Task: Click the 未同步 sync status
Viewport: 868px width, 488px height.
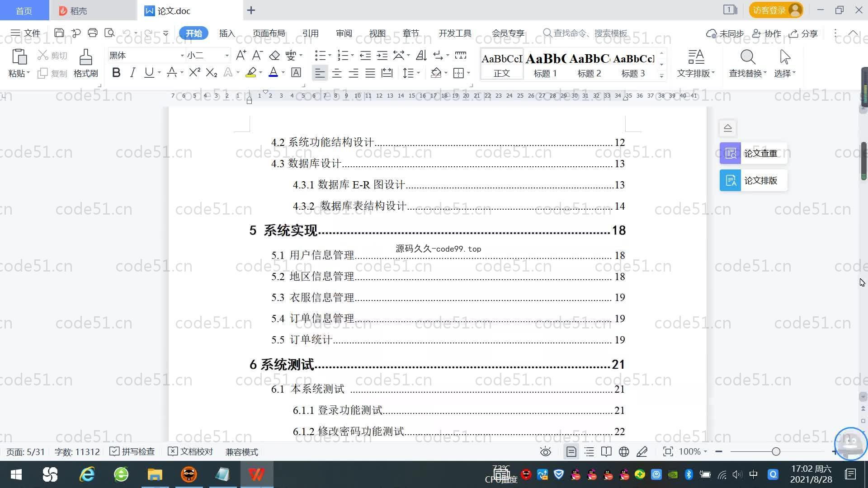Action: coord(725,33)
